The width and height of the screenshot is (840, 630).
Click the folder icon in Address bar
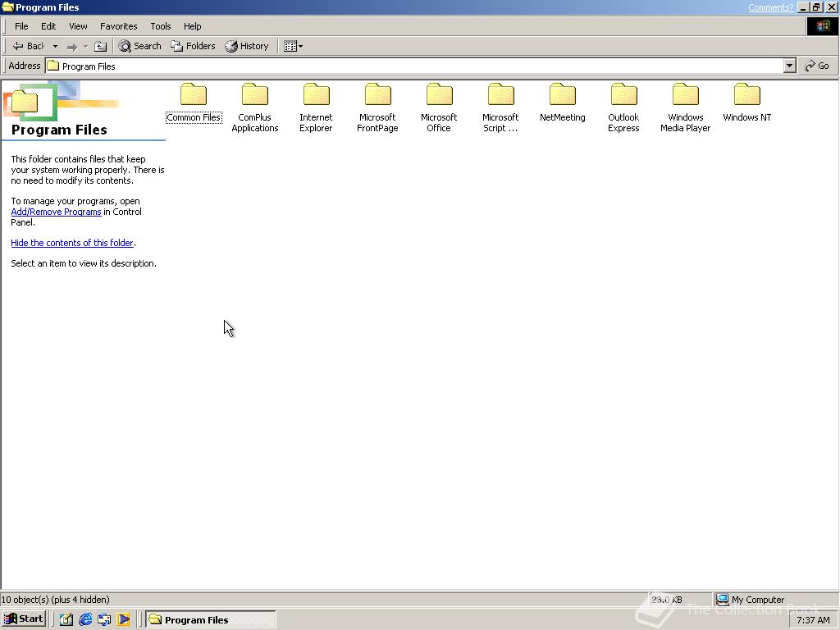click(52, 66)
